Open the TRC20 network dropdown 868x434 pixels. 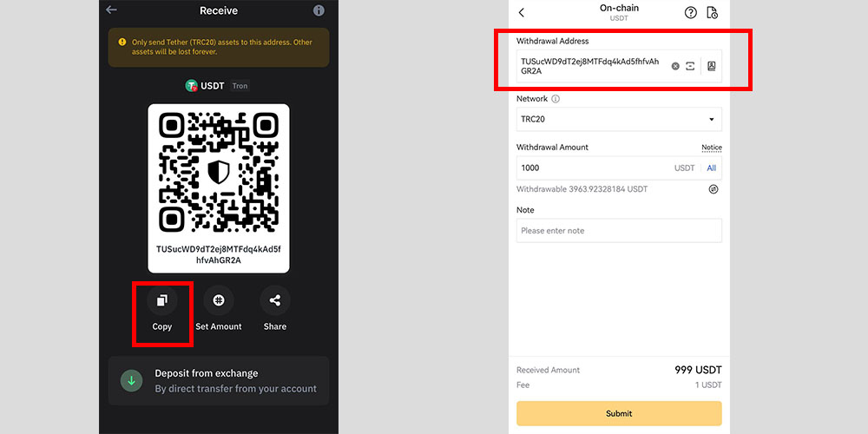(x=619, y=119)
